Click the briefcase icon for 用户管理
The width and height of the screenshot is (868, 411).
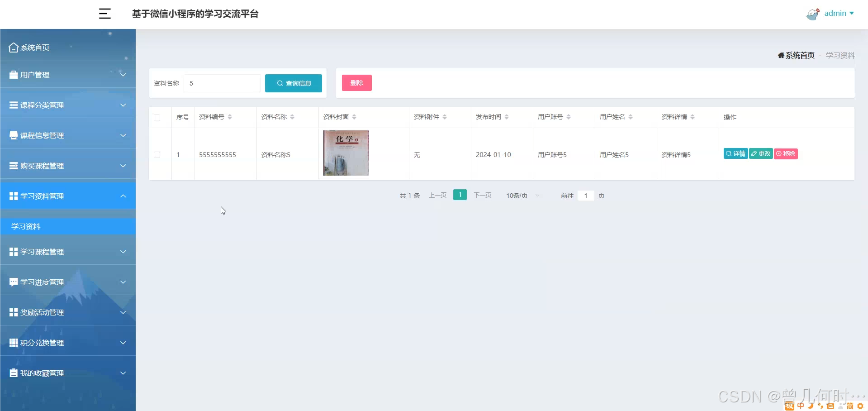(x=14, y=75)
